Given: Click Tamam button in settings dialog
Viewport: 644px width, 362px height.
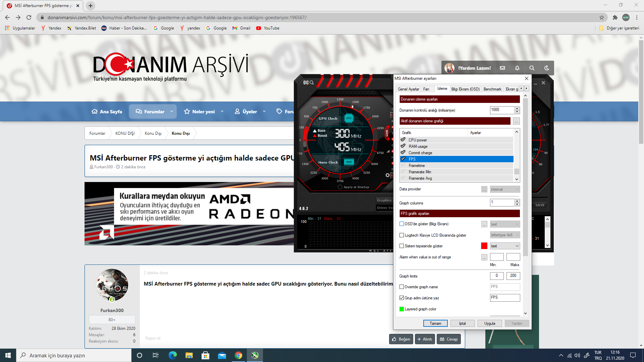Looking at the screenshot, I should [435, 323].
